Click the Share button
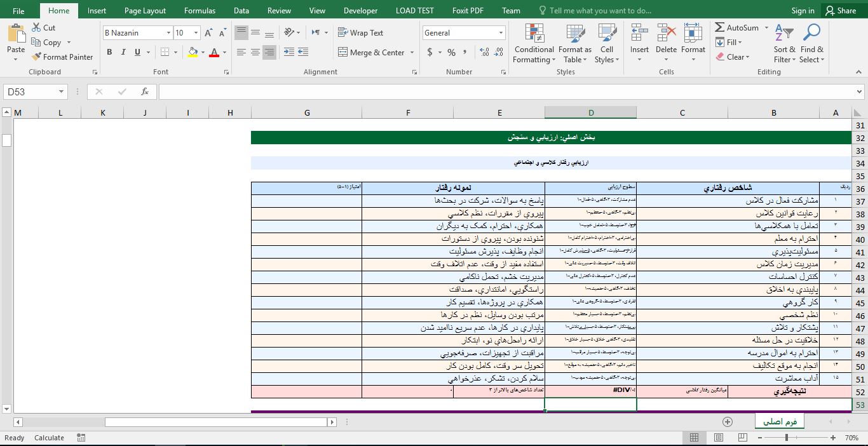This screenshot has width=868, height=446. 840,10
